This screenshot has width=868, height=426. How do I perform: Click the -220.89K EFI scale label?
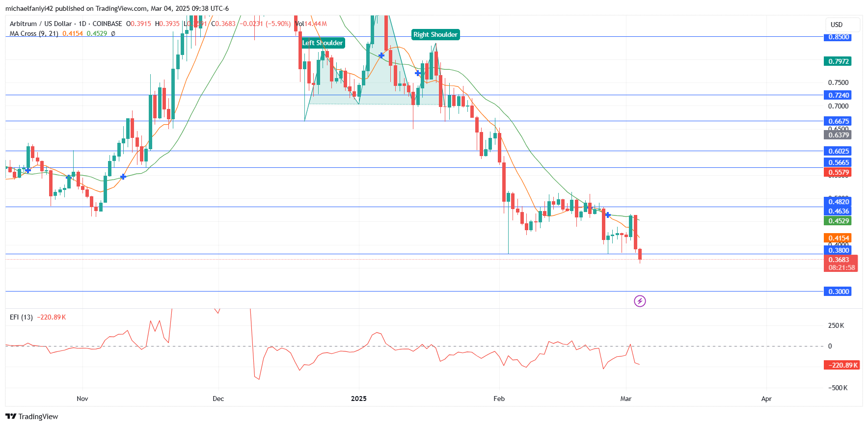pos(842,365)
